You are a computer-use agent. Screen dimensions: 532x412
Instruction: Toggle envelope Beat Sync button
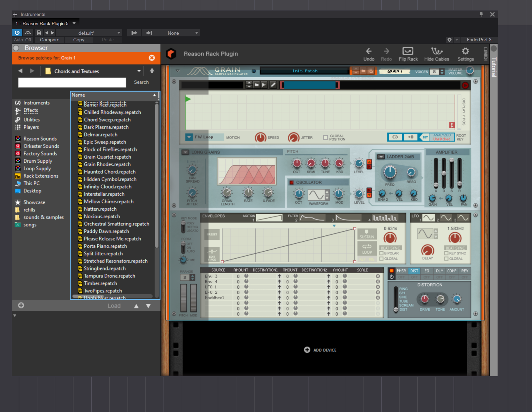click(390, 248)
